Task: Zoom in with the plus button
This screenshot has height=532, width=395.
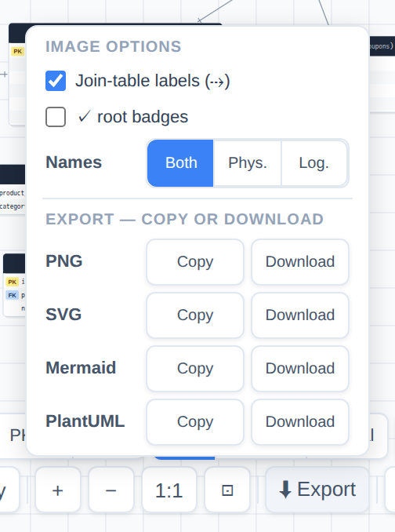Action: pos(58,490)
